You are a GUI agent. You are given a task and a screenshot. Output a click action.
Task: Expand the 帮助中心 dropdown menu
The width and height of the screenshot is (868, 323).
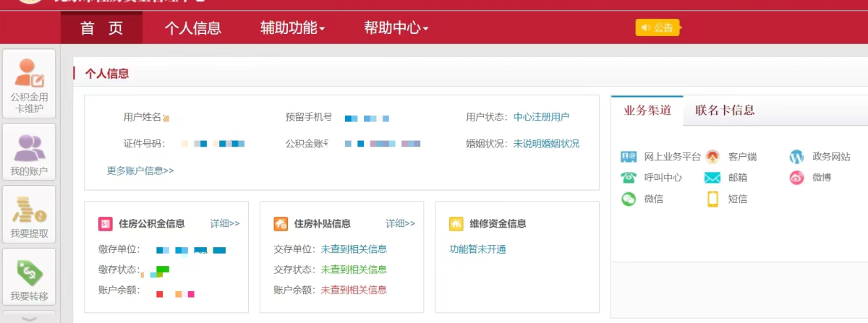tap(396, 28)
